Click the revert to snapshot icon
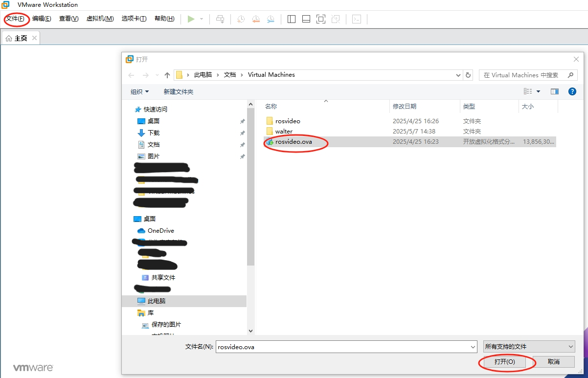588x378 pixels. pos(256,19)
